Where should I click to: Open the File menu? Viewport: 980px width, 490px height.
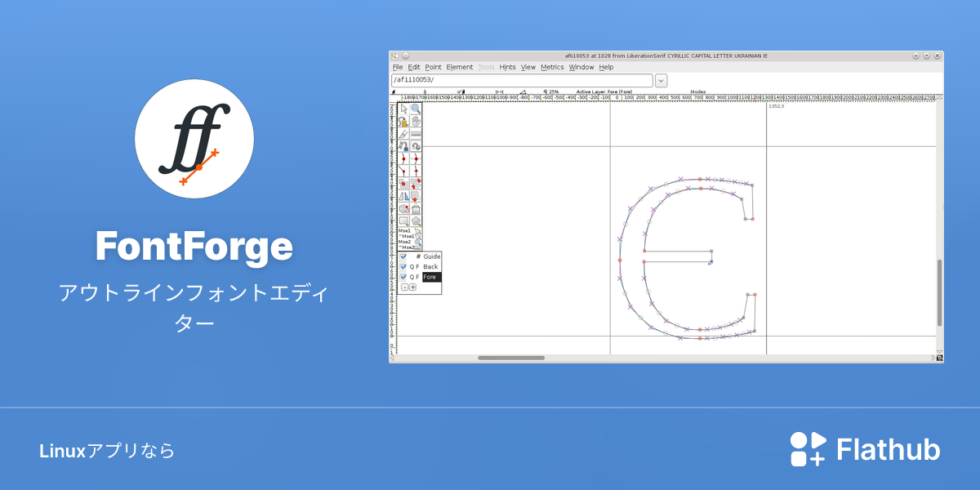[x=398, y=67]
